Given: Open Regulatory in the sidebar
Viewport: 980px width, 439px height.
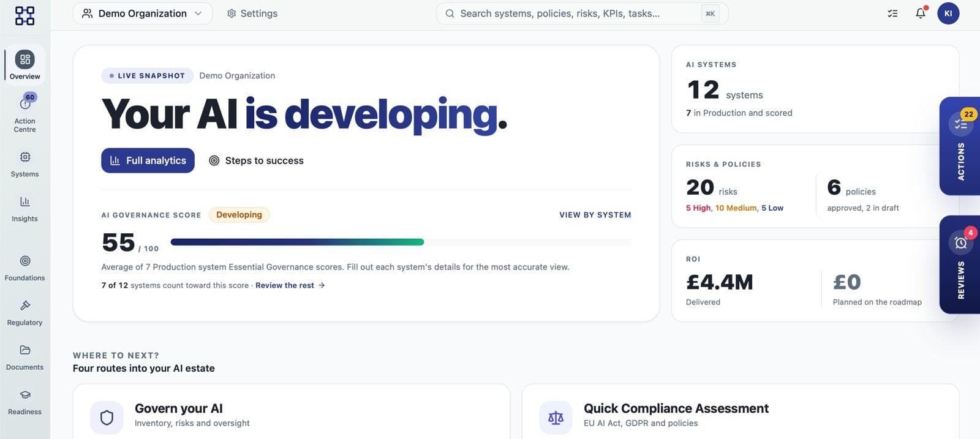Looking at the screenshot, I should [24, 313].
